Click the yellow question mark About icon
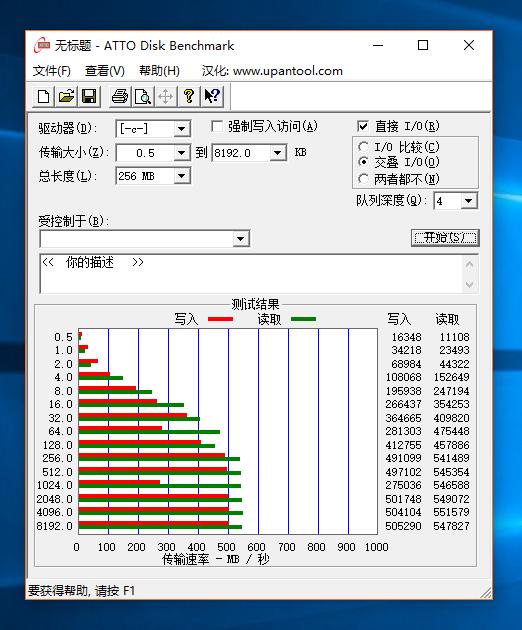 189,96
